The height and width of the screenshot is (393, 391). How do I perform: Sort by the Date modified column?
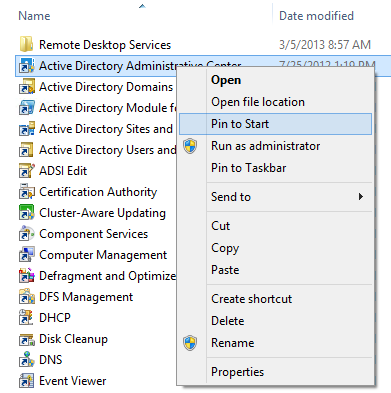coord(316,16)
